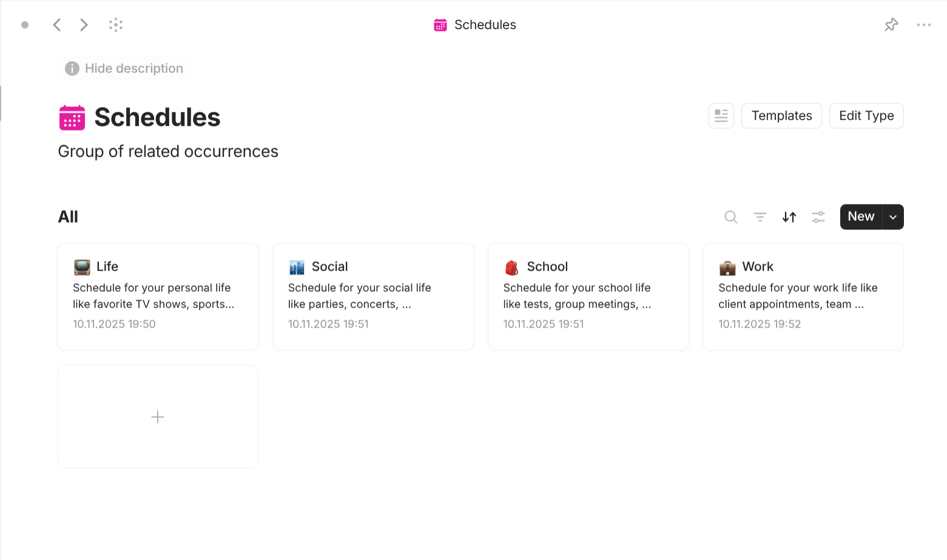Open the Social schedule card
The height and width of the screenshot is (560, 947).
(372, 297)
